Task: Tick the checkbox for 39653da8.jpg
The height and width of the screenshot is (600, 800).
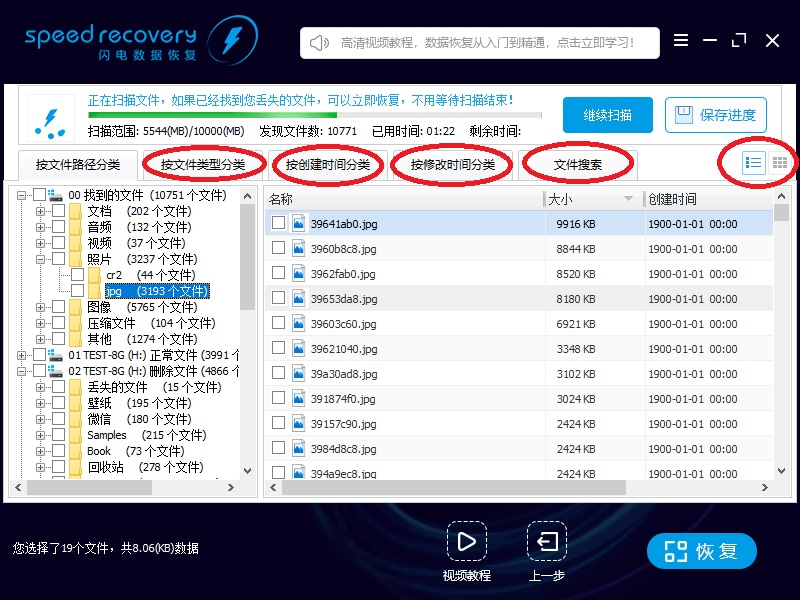Action: coord(278,299)
